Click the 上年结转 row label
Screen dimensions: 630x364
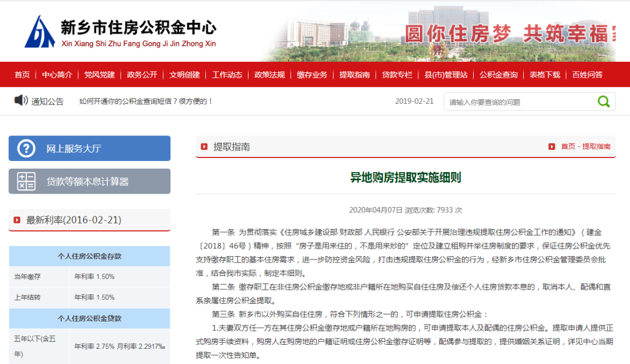coord(27,297)
